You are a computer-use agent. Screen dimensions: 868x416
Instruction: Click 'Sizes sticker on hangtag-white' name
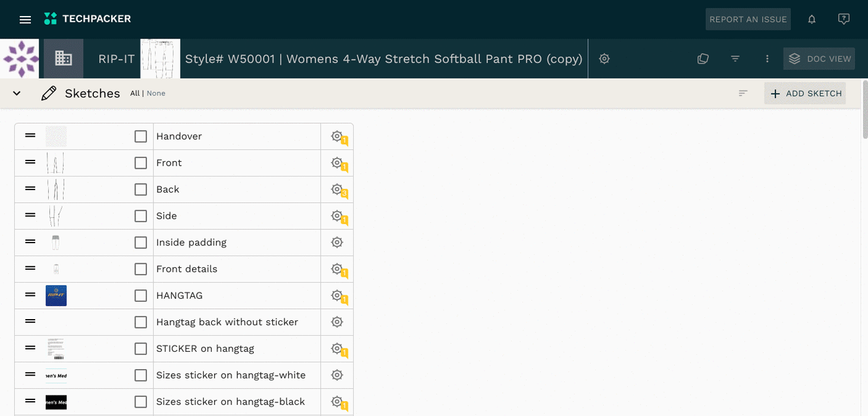click(231, 375)
